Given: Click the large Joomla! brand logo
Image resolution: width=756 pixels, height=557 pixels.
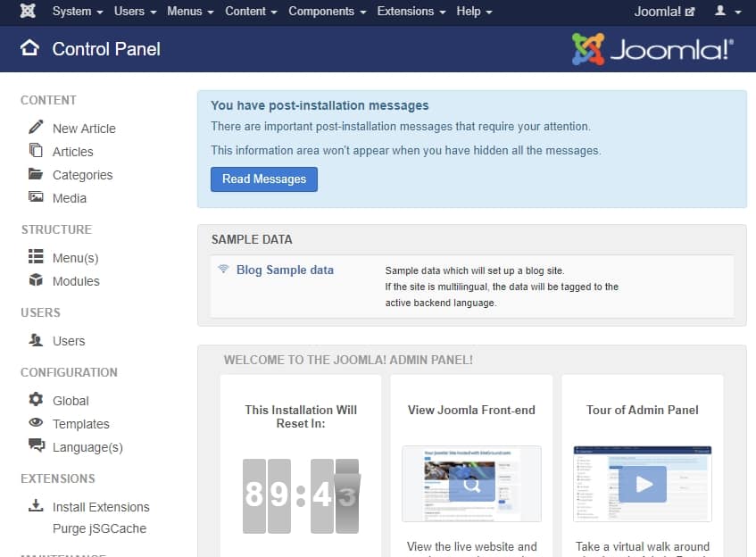Looking at the screenshot, I should pos(652,49).
